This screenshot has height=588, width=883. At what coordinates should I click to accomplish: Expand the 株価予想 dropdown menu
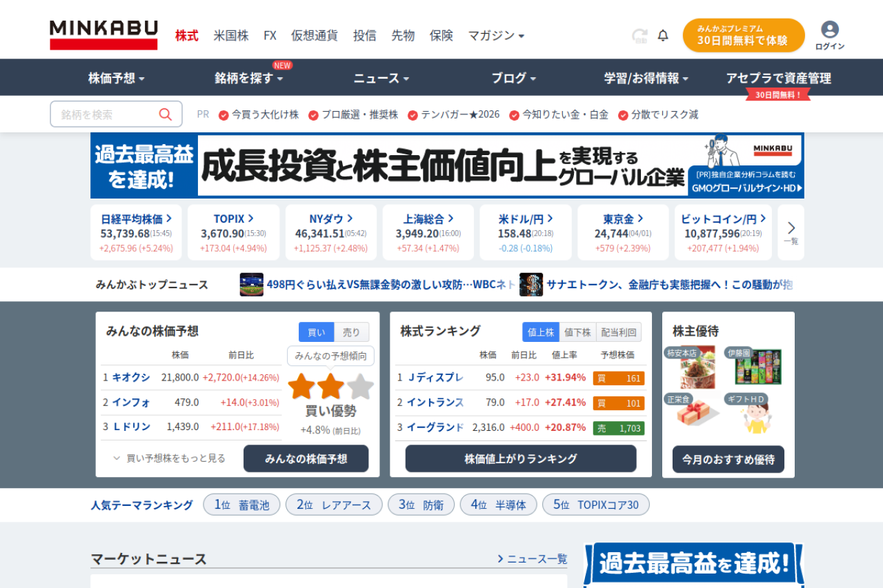(116, 78)
